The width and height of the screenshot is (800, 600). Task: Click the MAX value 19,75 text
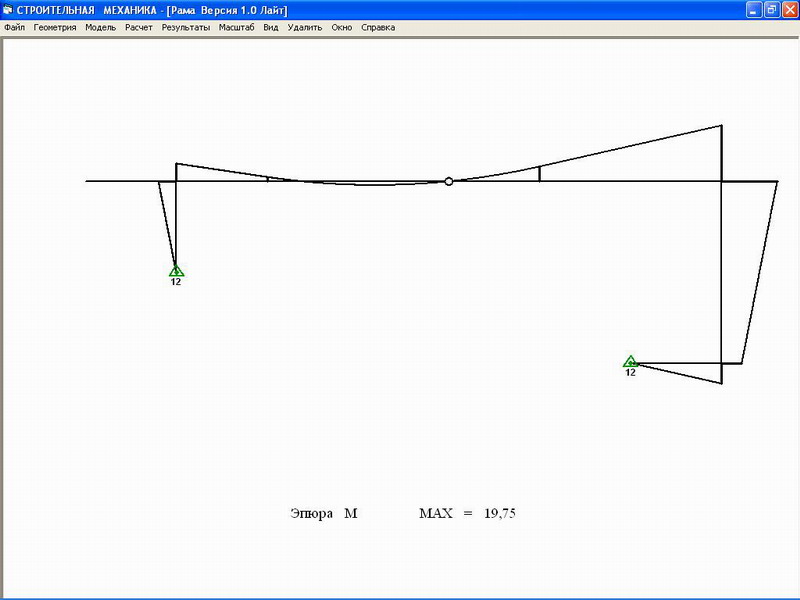pyautogui.click(x=500, y=513)
